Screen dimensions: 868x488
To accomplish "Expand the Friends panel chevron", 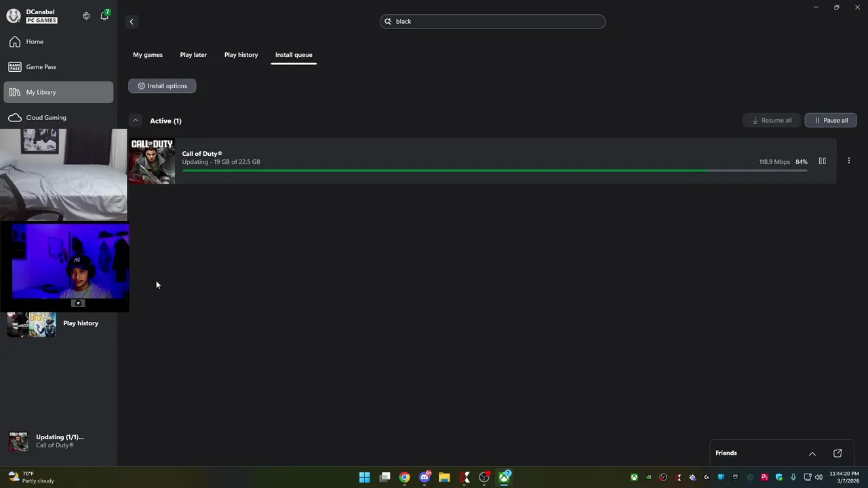I will (812, 453).
